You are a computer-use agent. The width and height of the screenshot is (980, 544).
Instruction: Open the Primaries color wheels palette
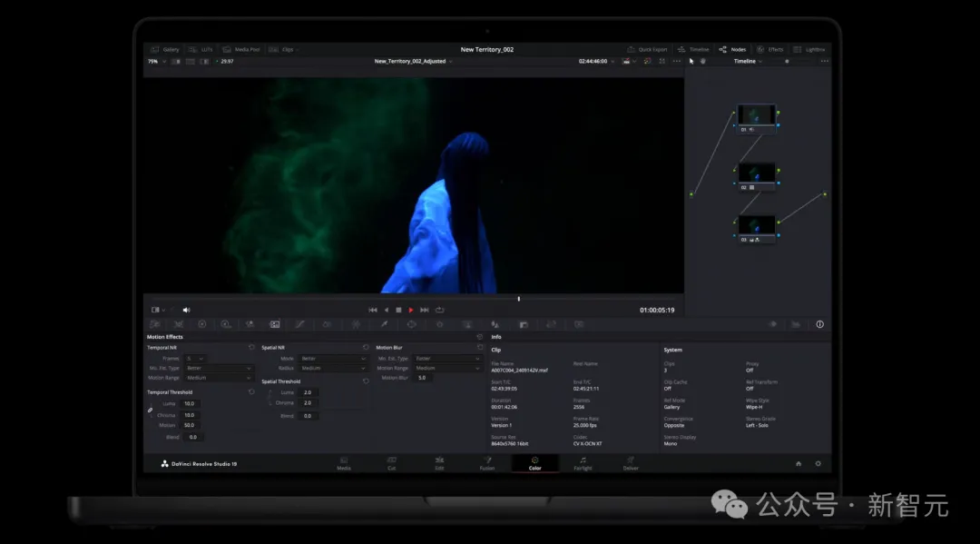(x=201, y=324)
